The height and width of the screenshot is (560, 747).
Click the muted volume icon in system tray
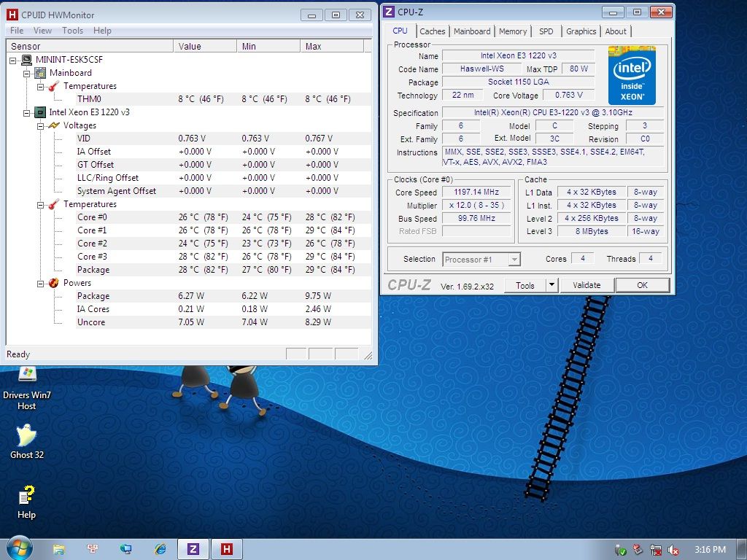[673, 549]
